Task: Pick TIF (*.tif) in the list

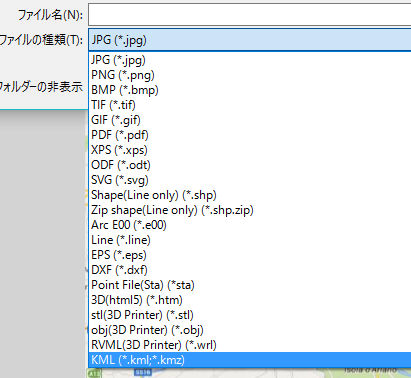Action: click(250, 105)
